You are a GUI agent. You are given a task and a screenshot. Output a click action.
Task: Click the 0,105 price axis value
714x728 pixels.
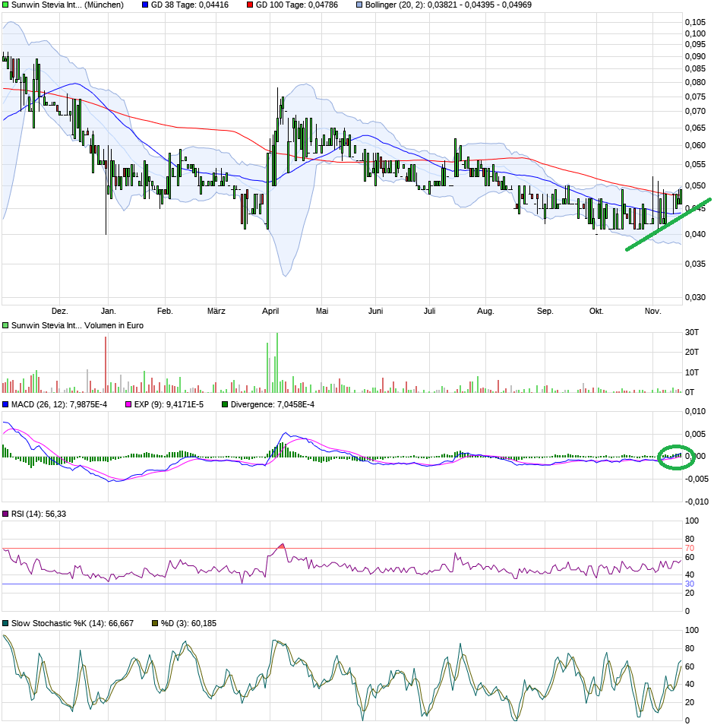[695, 22]
